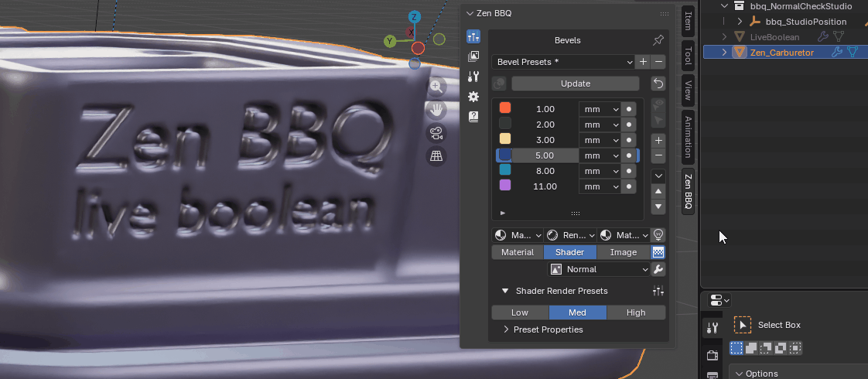The image size is (868, 379).
Task: Add a bevel entry to the list
Action: click(x=658, y=140)
